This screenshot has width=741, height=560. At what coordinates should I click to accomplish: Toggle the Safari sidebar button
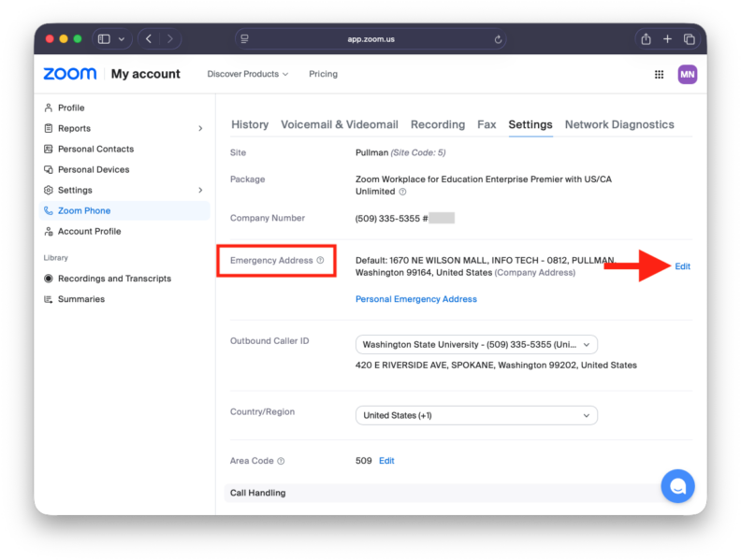(x=104, y=38)
